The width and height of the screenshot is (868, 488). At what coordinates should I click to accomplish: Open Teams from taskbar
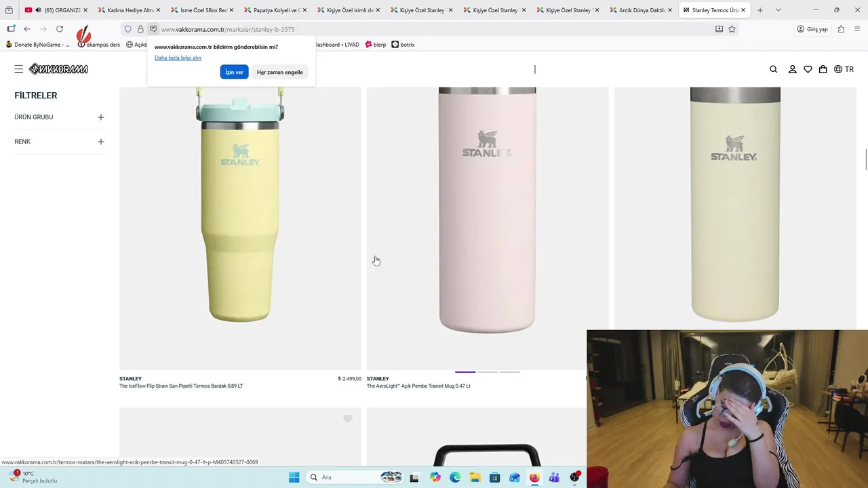click(x=554, y=477)
